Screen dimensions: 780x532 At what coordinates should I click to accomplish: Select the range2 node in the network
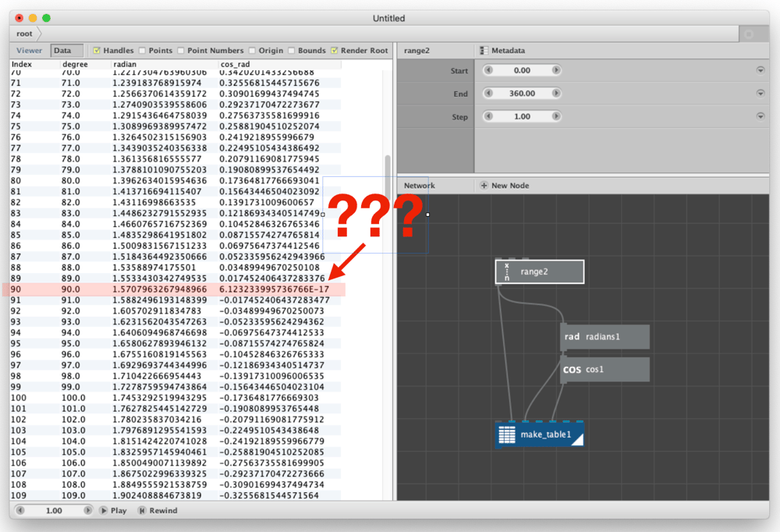coord(540,271)
